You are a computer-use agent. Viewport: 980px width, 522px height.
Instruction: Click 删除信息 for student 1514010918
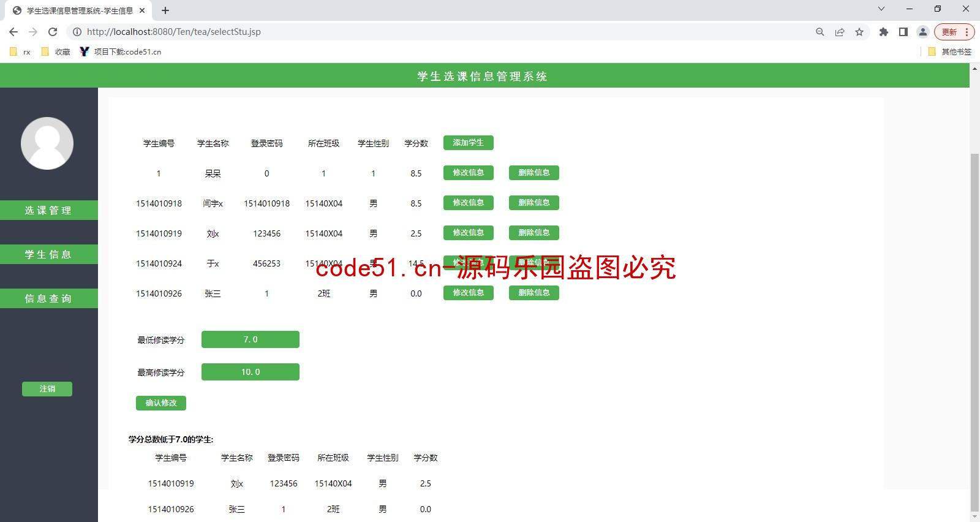coord(534,203)
